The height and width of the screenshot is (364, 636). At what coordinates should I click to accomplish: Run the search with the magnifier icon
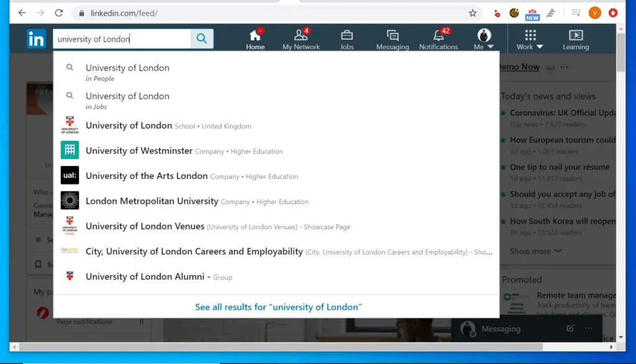(x=201, y=38)
